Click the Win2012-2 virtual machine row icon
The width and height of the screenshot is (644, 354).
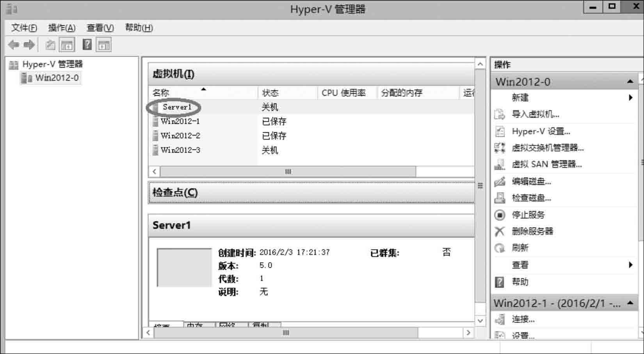click(x=155, y=136)
